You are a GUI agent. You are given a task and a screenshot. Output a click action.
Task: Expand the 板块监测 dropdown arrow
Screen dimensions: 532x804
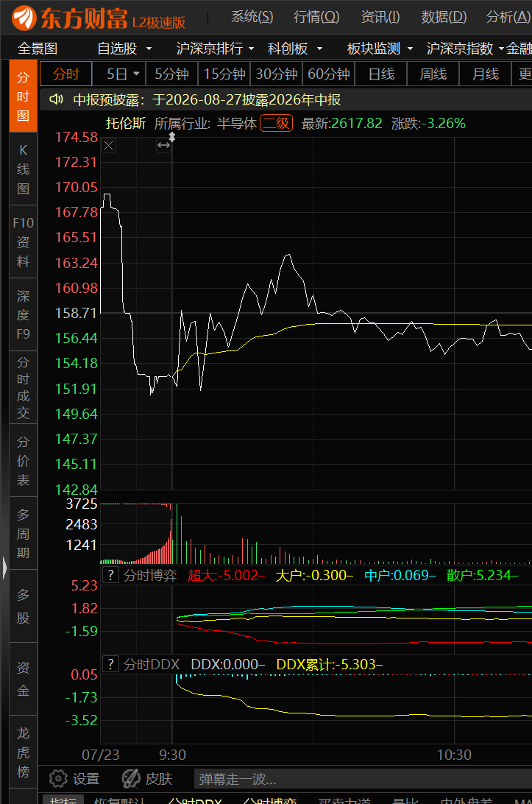pos(410,49)
